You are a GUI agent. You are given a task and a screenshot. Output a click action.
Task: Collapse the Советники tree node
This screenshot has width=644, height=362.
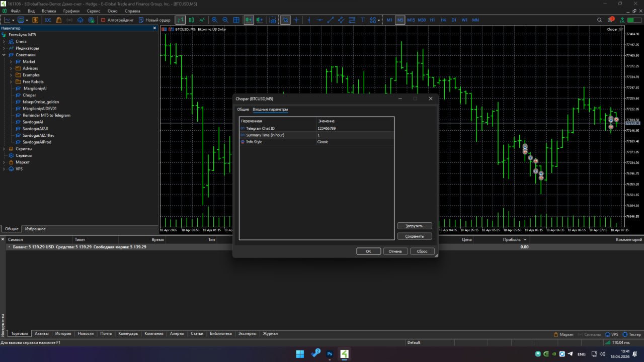pyautogui.click(x=4, y=55)
